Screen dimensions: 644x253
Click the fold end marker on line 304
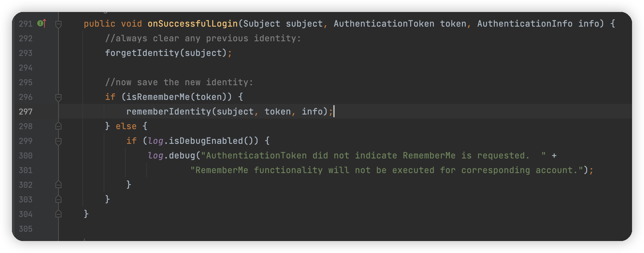pyautogui.click(x=58, y=214)
